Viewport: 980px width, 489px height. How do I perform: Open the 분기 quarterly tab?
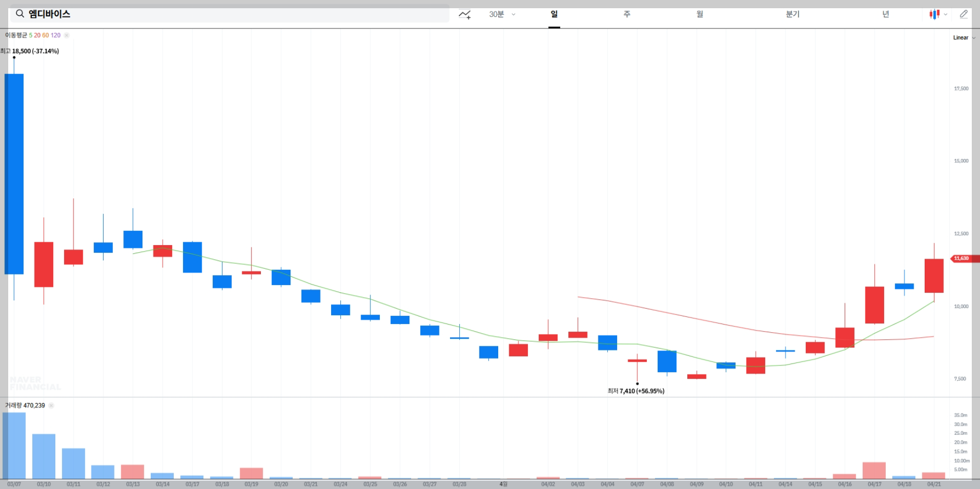(x=793, y=14)
